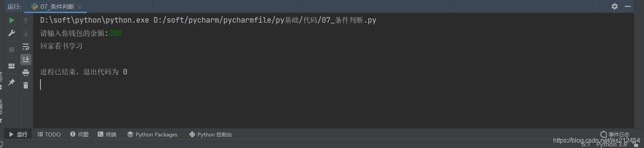Screen dimensions: 644x148
Task: Print the console output
Action: [x=26, y=72]
